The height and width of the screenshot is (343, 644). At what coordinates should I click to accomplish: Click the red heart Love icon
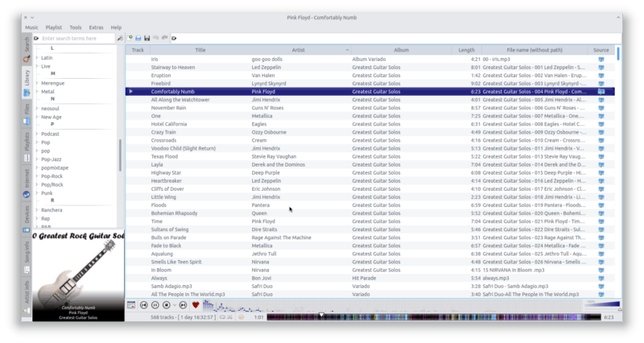[x=196, y=305]
